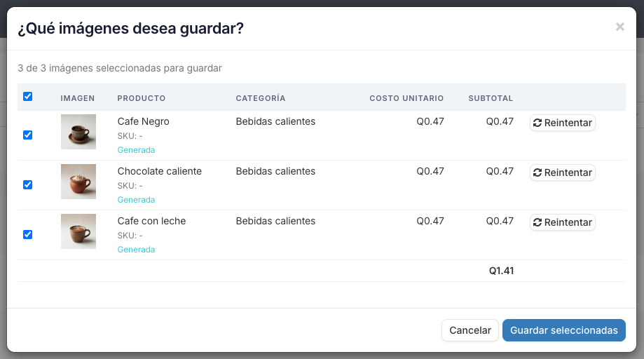This screenshot has height=359, width=644.
Task: Uncheck the select-all checkbox in table header
Action: [x=27, y=97]
